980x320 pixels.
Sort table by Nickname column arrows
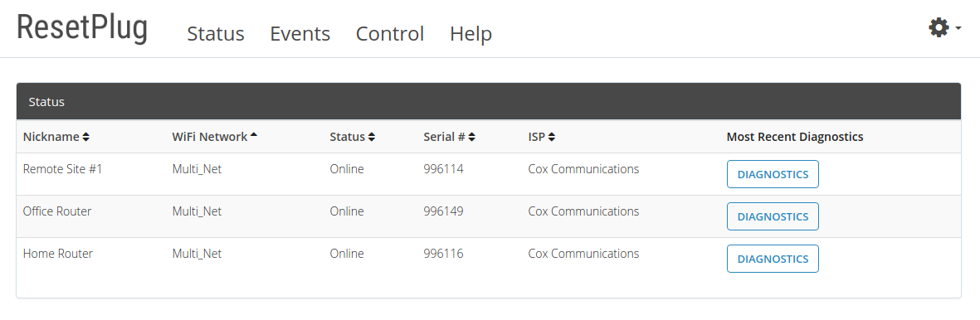coord(86,137)
